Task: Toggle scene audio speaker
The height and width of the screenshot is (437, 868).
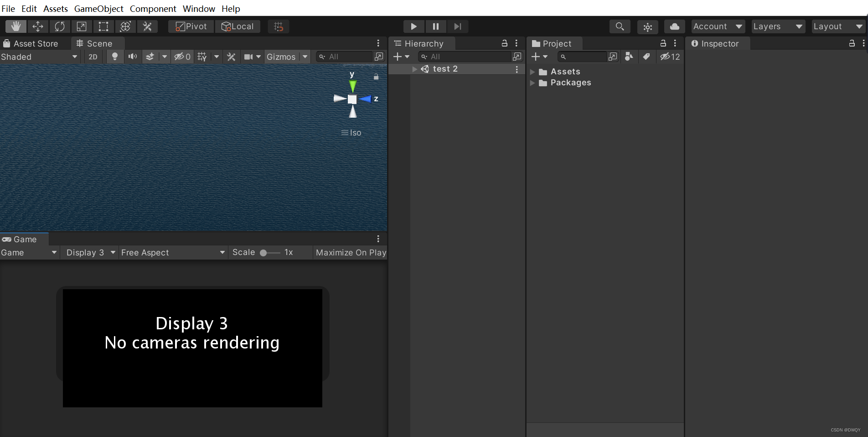Action: [x=133, y=57]
